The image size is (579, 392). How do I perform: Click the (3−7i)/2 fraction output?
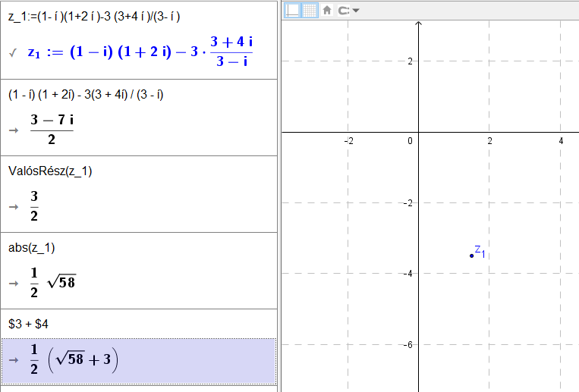(x=52, y=130)
